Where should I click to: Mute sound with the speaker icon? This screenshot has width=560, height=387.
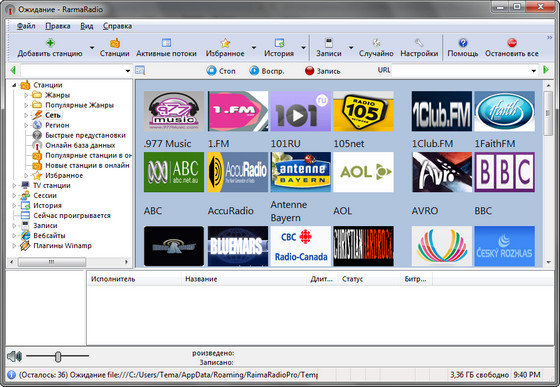(14, 356)
